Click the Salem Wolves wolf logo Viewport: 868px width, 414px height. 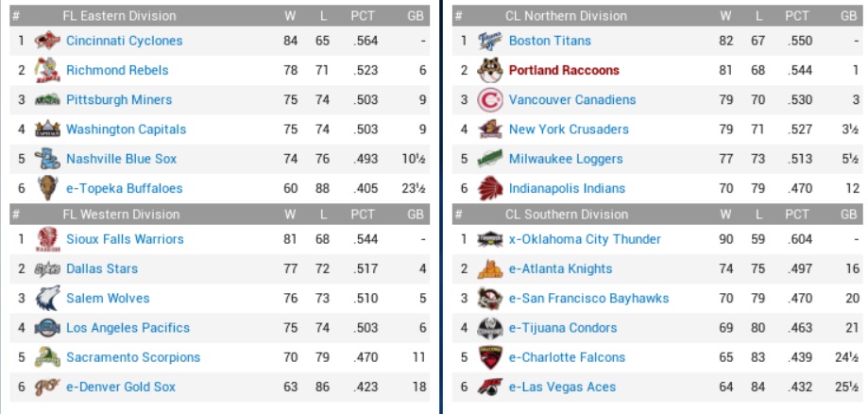coord(47,299)
